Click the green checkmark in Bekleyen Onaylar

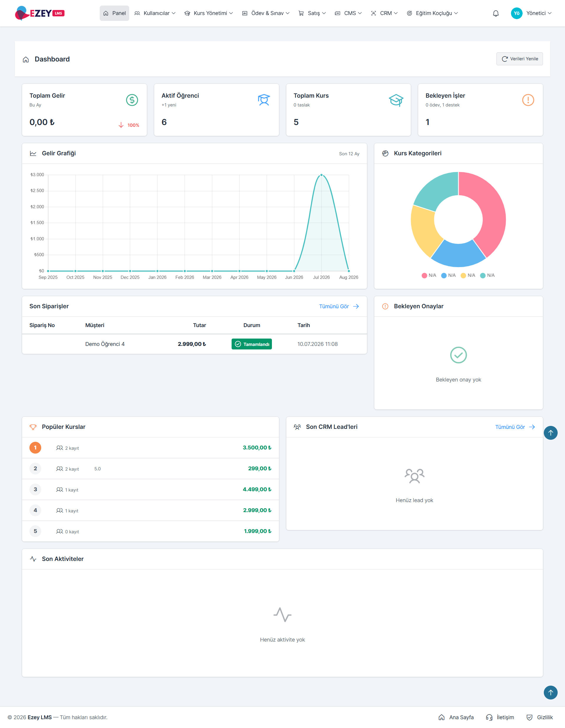[x=458, y=355]
